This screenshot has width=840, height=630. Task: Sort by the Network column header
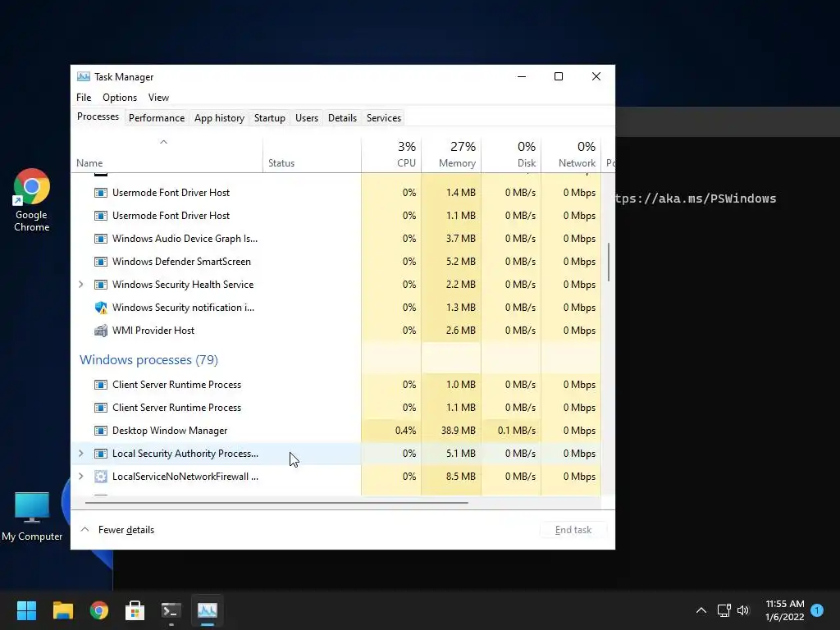click(x=571, y=155)
